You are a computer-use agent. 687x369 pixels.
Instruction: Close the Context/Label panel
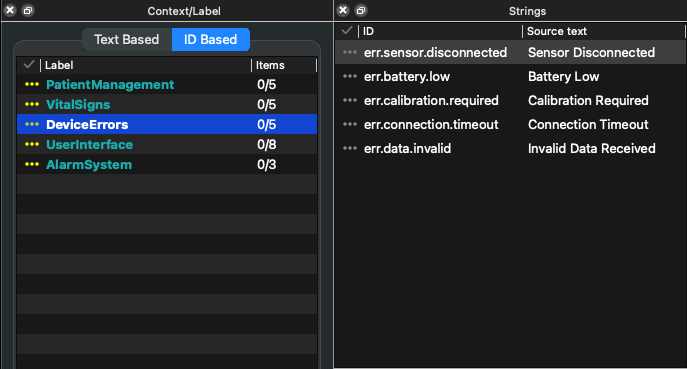click(x=10, y=10)
